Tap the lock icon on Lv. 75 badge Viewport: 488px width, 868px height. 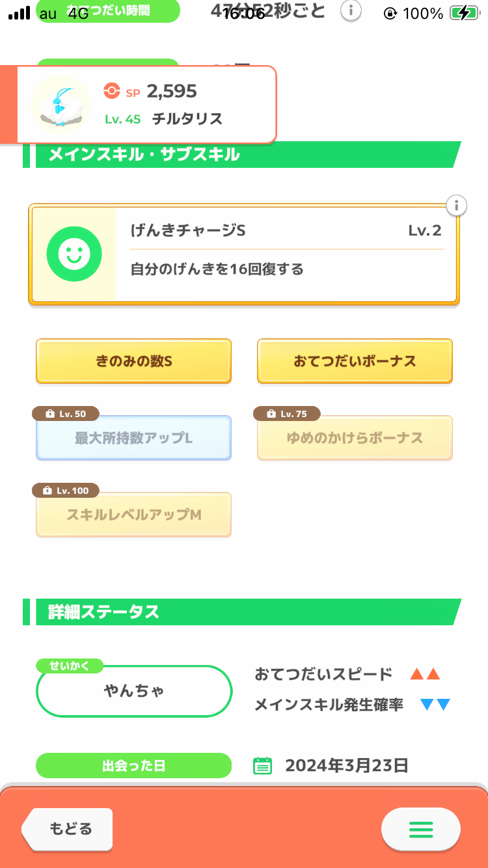[272, 414]
